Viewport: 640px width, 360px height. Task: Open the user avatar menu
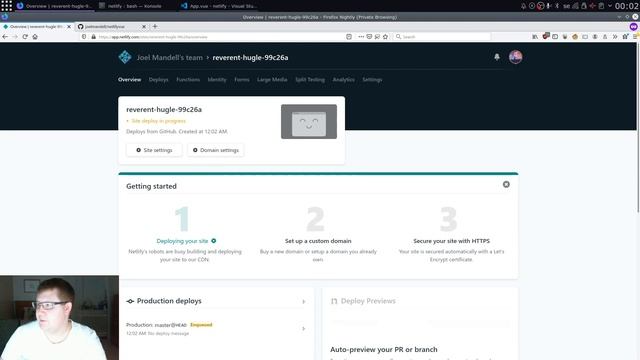tap(516, 57)
